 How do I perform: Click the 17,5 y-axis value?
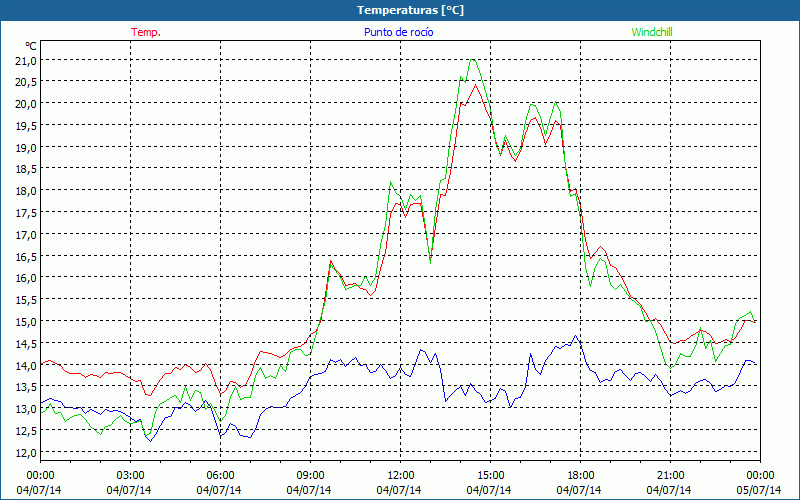click(26, 213)
